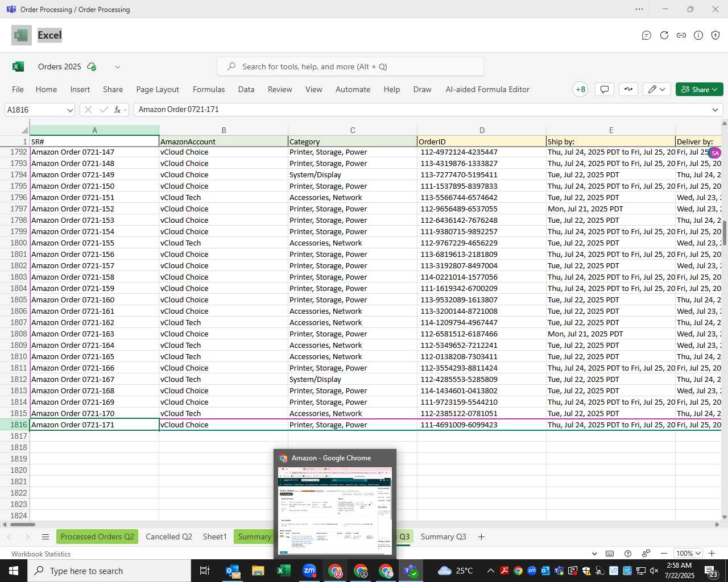Open the Editing mode pencil dropdown
This screenshot has width=728, height=582.
[x=656, y=89]
